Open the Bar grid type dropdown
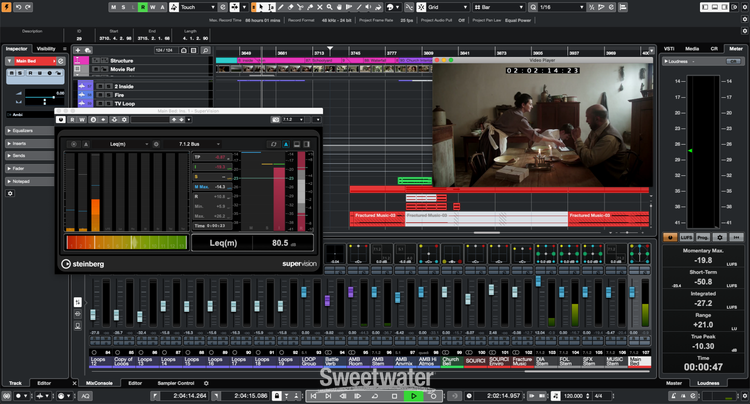 click(x=499, y=7)
